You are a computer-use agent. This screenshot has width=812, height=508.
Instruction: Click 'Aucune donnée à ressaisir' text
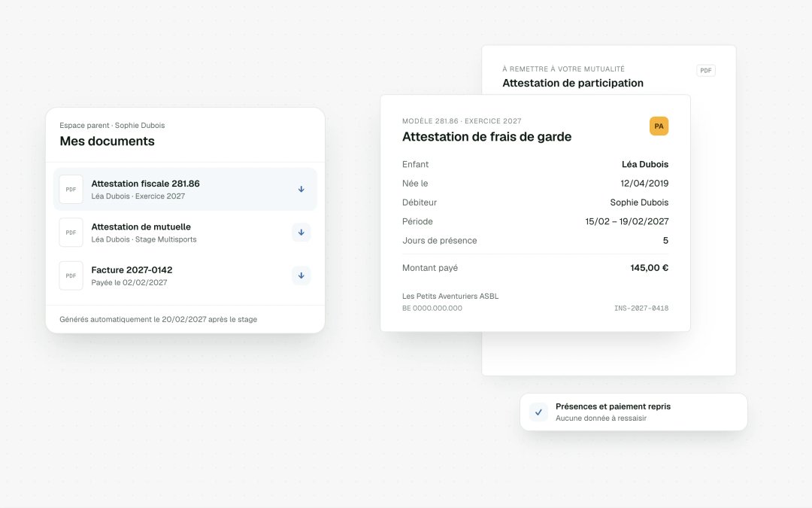click(601, 418)
